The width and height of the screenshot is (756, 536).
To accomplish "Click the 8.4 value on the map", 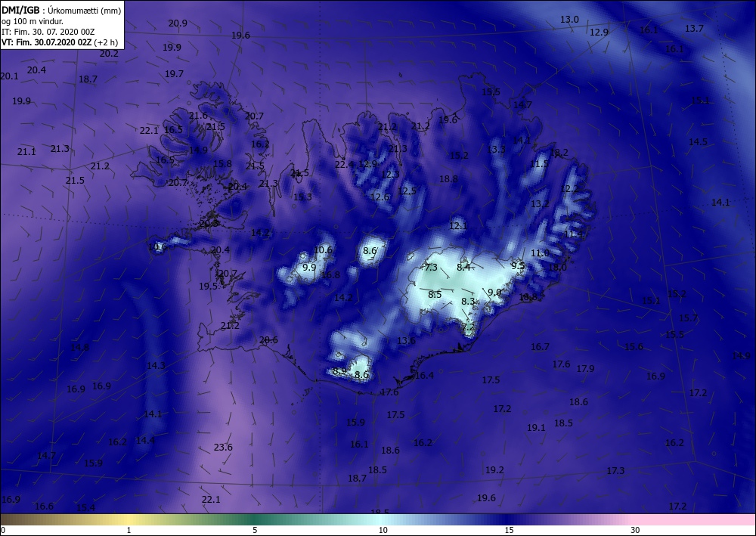I will pos(463,267).
